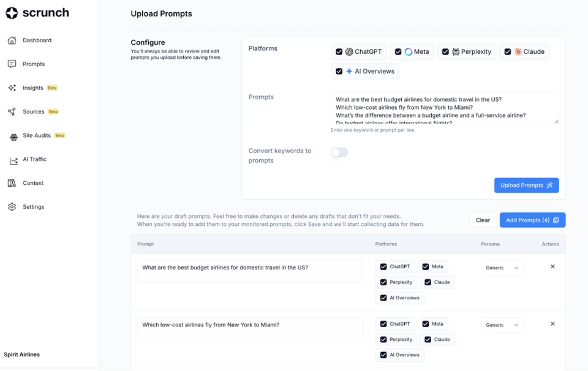Click the Sources node icon
Image resolution: width=588 pixels, height=371 pixels.
[12, 111]
